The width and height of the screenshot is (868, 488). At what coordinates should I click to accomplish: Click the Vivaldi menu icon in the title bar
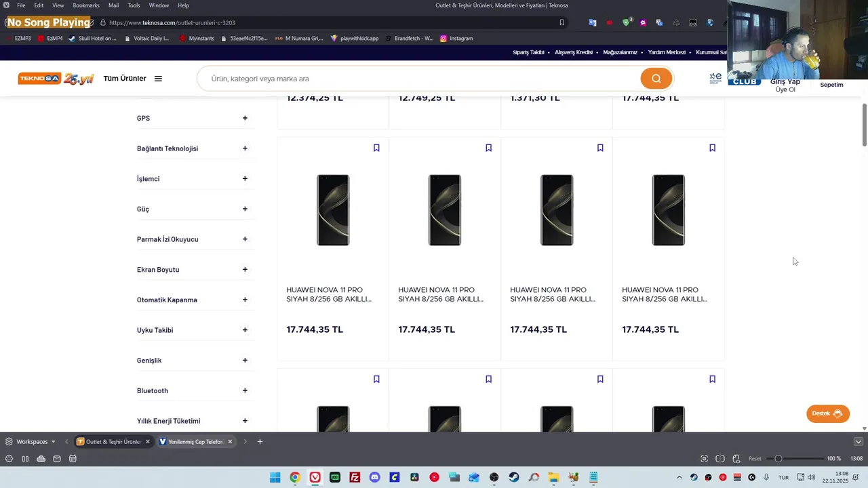[7, 5]
